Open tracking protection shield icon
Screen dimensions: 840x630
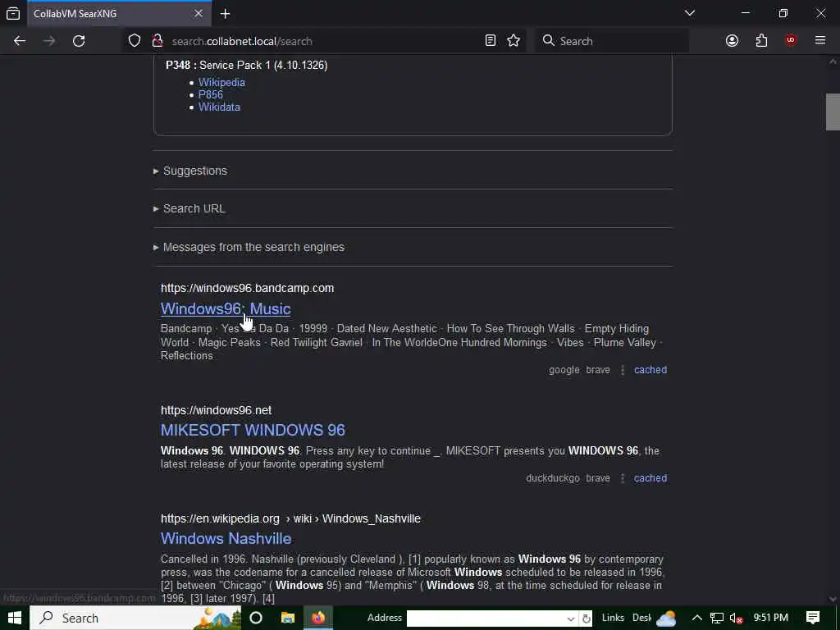click(x=135, y=41)
